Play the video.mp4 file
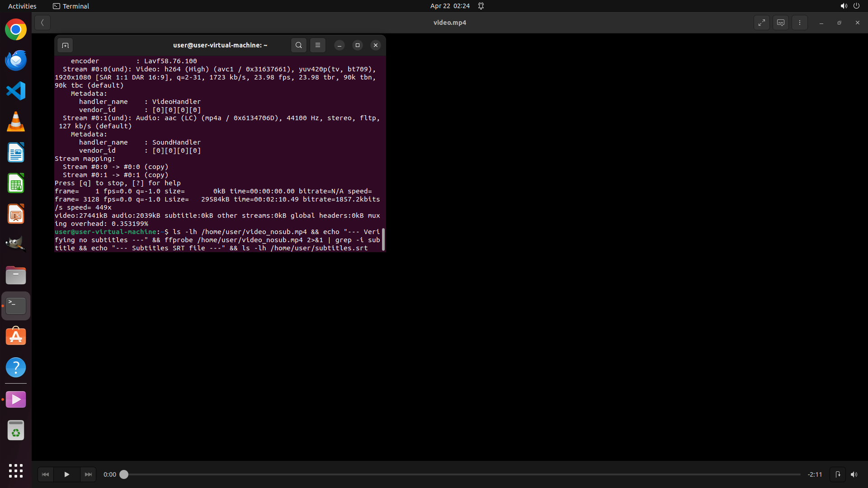The height and width of the screenshot is (488, 868). tap(66, 474)
